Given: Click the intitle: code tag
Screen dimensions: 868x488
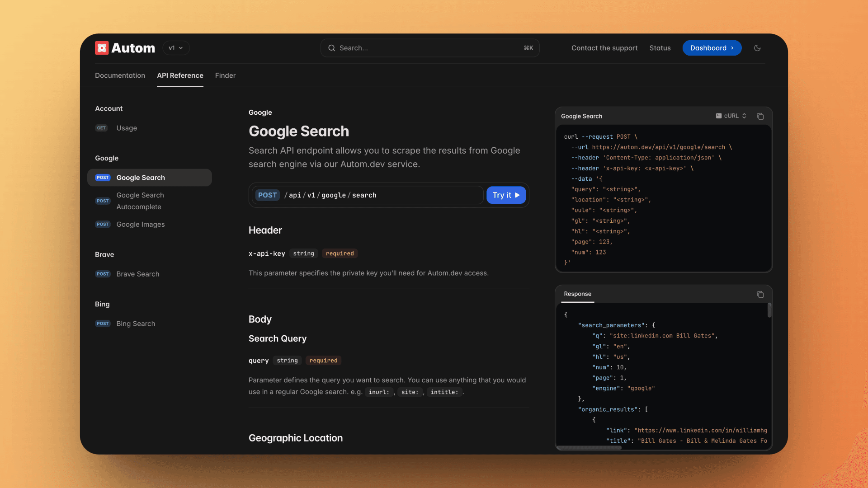Looking at the screenshot, I should click(444, 392).
